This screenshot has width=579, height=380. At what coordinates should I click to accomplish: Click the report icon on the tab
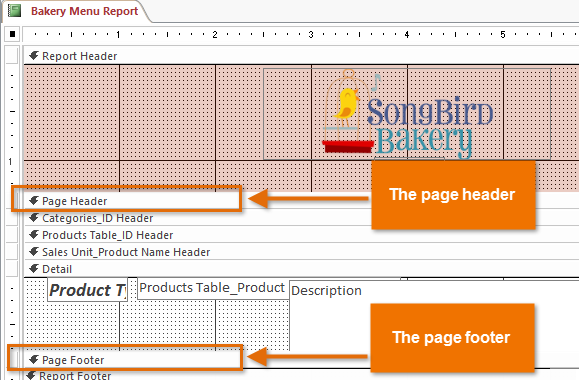[x=15, y=11]
